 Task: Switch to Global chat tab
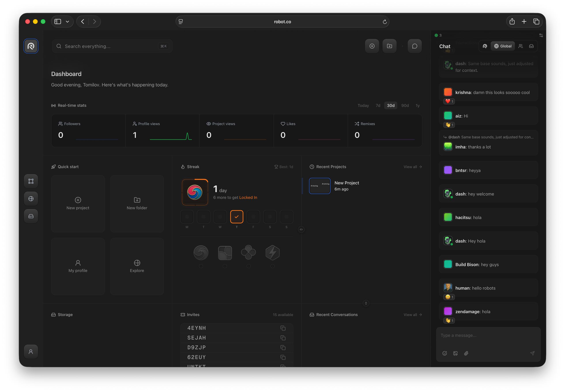point(503,46)
